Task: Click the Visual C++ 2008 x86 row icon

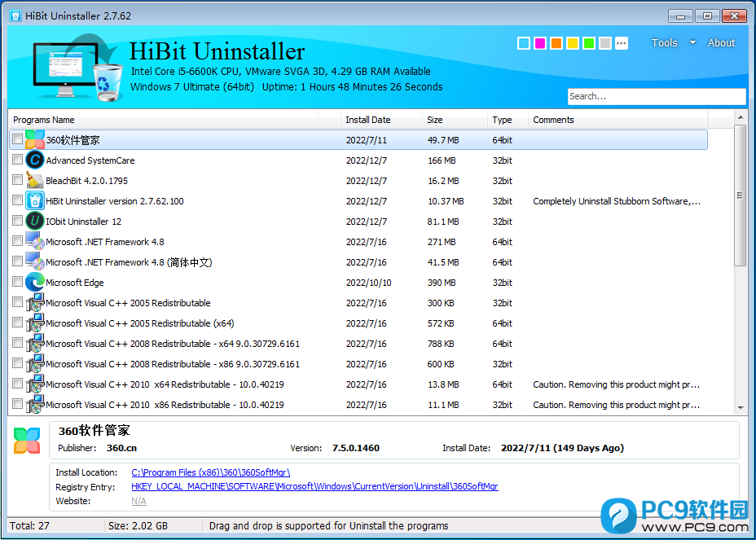Action: 35,364
